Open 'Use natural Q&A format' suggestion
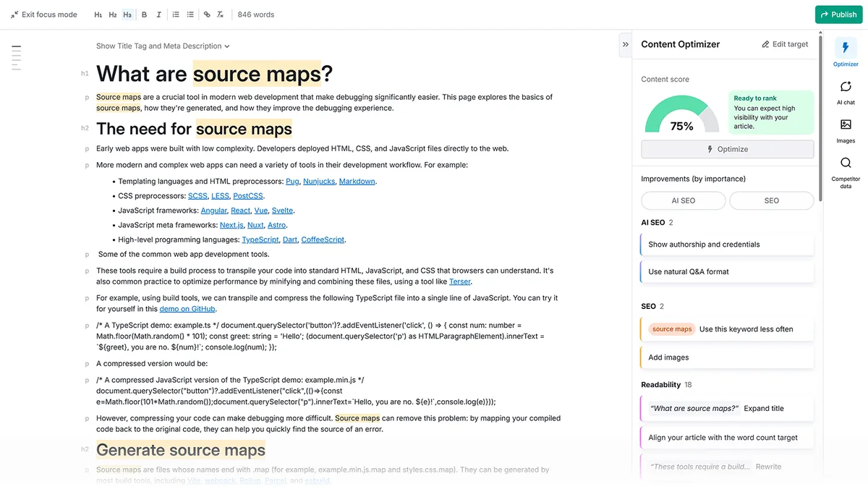 (x=727, y=272)
